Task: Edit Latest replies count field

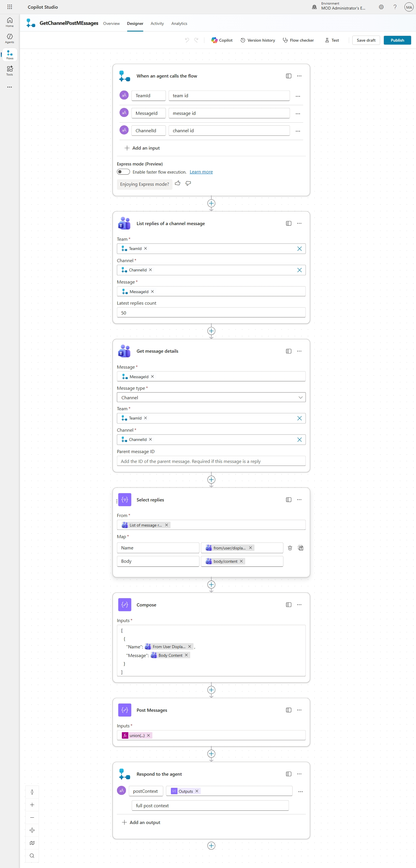Action: (x=211, y=313)
